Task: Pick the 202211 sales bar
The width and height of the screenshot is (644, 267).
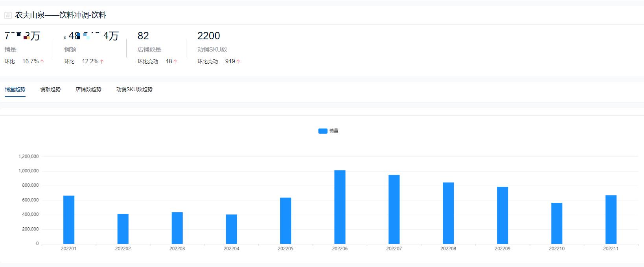Action: [611, 219]
